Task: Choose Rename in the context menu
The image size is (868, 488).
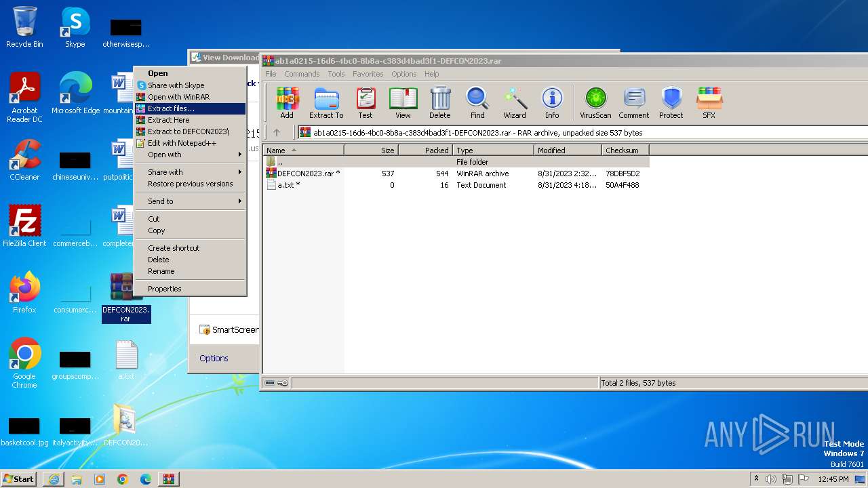Action: [x=190, y=271]
